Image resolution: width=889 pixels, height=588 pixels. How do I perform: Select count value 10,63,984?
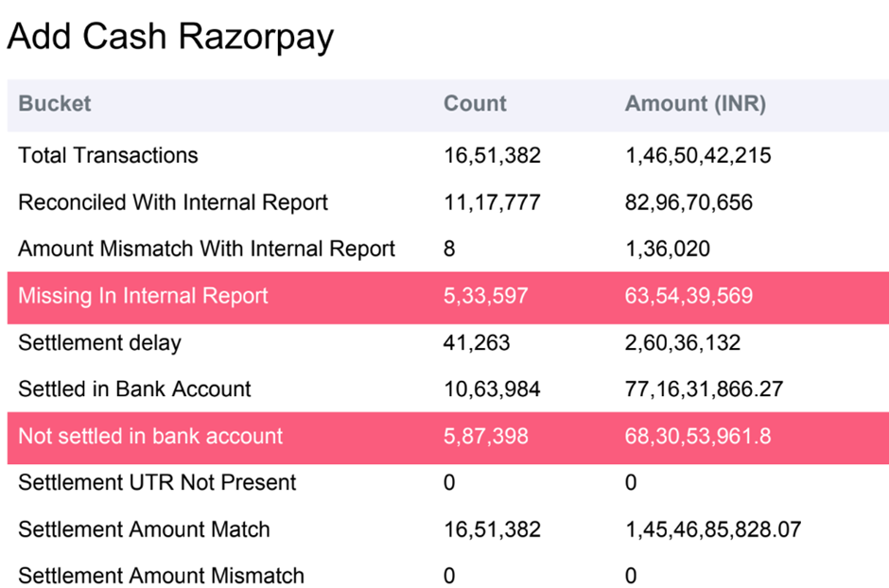[x=492, y=389]
